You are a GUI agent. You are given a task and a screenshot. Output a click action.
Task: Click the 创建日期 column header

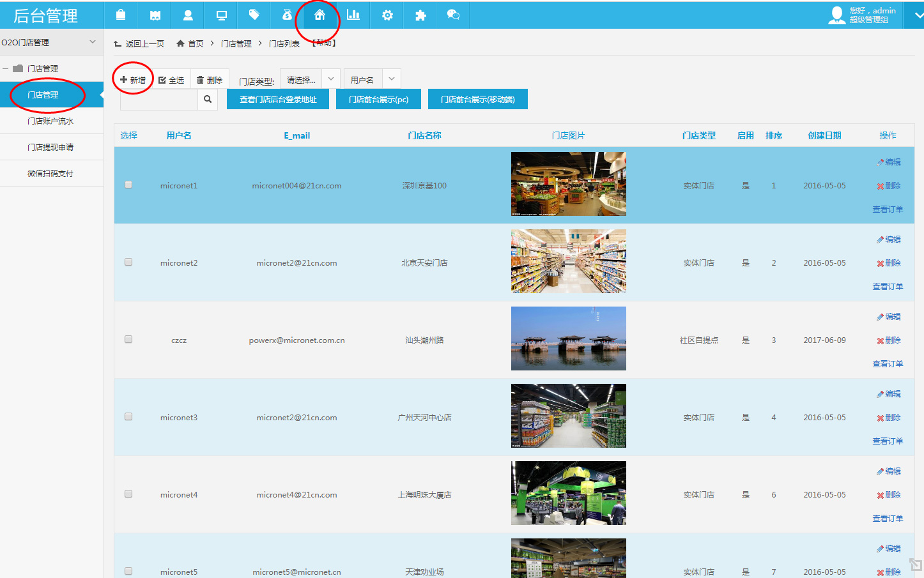coord(824,135)
